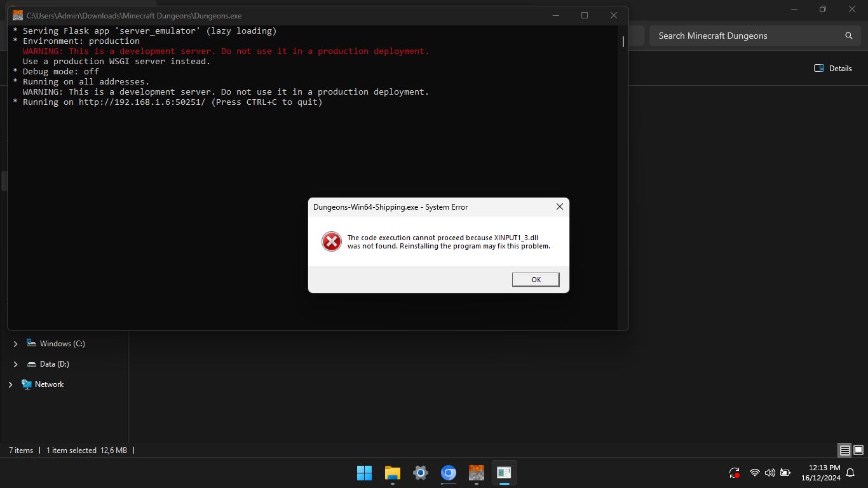
Task: Open File Explorer from the taskbar
Action: (393, 473)
